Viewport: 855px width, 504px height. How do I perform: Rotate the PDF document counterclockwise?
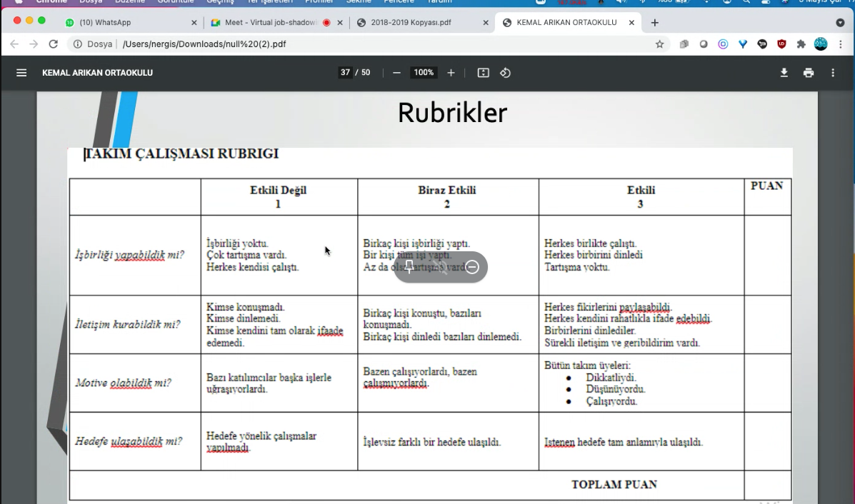click(505, 73)
